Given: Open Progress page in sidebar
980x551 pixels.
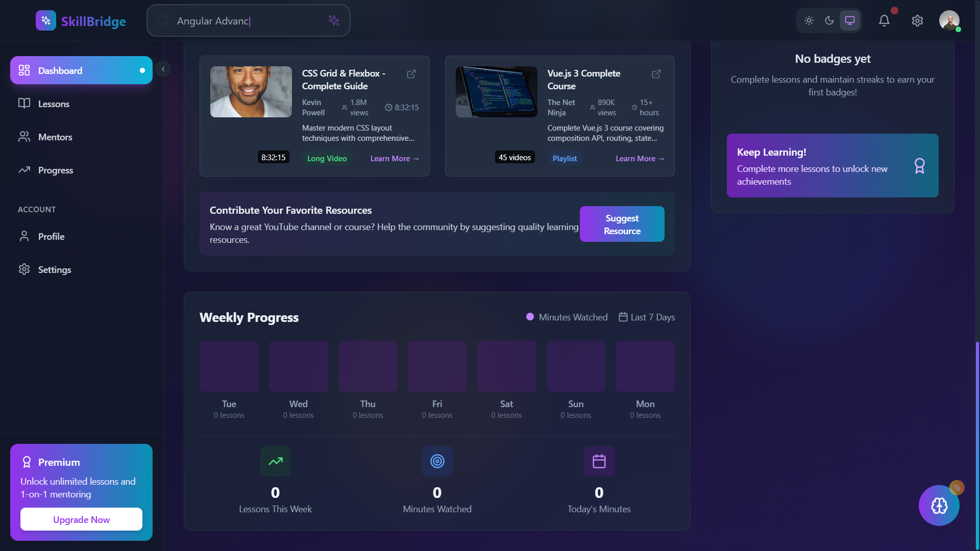Looking at the screenshot, I should pos(56,170).
